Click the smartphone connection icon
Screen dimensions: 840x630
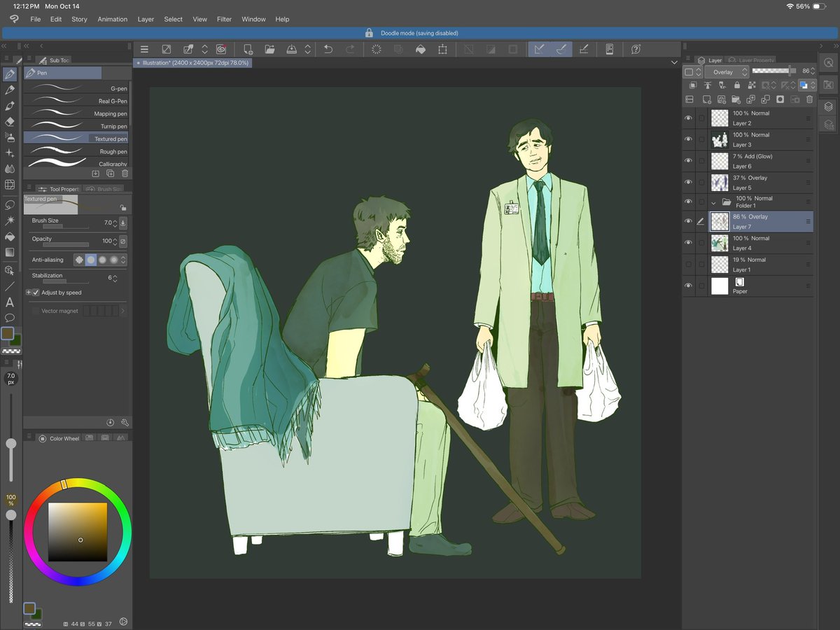610,49
